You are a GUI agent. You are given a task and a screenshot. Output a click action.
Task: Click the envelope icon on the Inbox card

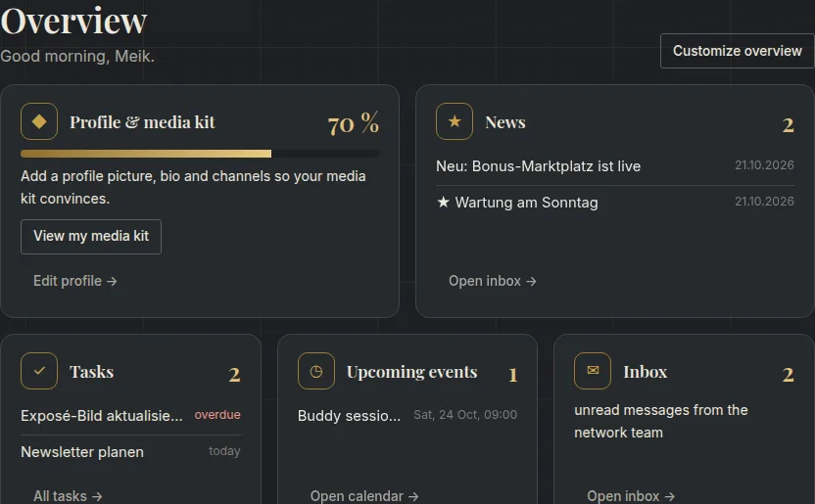(x=593, y=371)
